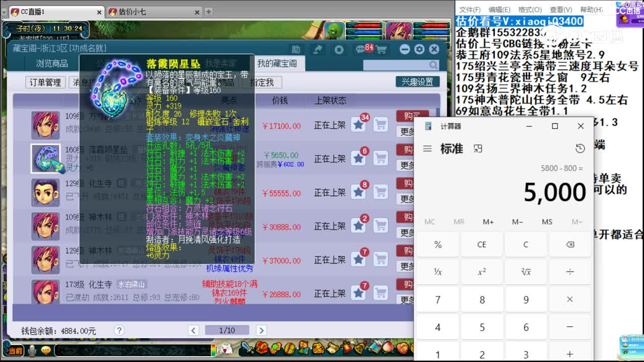Screen dimensions: 644x362
Task: Open the 文件(F) menu in Notepad
Action: [470, 10]
